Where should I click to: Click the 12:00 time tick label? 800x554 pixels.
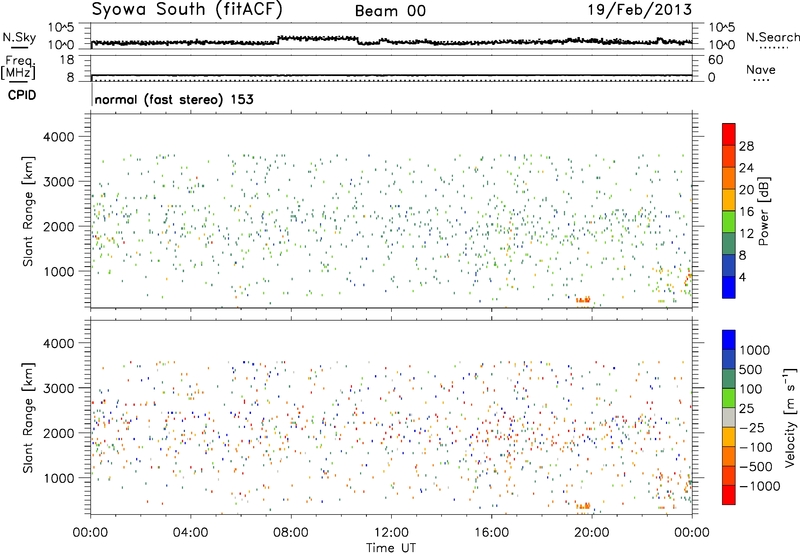(391, 533)
